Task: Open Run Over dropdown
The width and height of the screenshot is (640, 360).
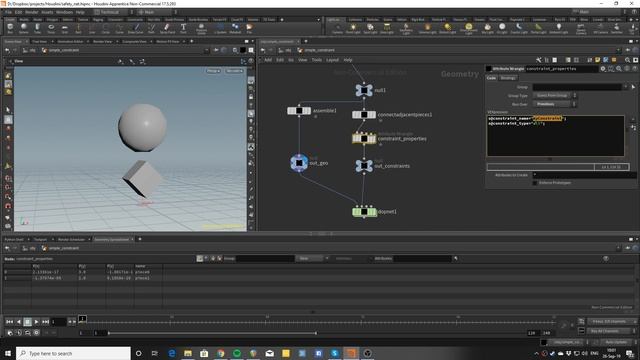Action: [x=554, y=104]
